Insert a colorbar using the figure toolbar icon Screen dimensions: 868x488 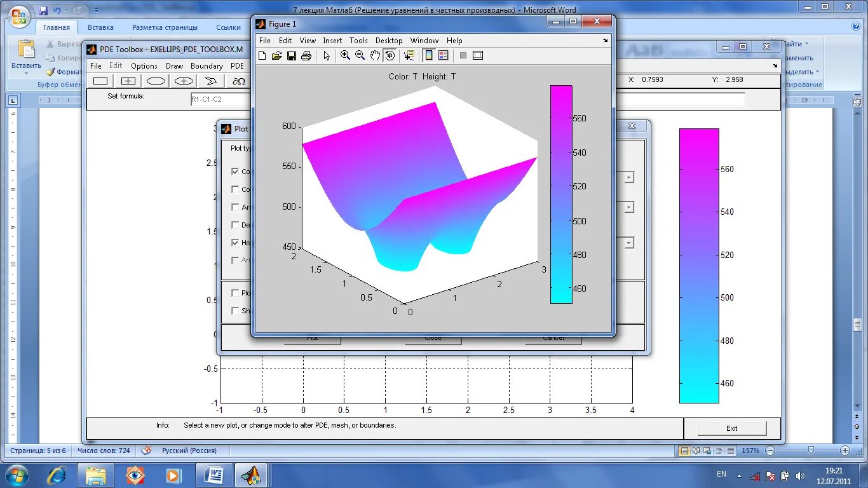(428, 55)
